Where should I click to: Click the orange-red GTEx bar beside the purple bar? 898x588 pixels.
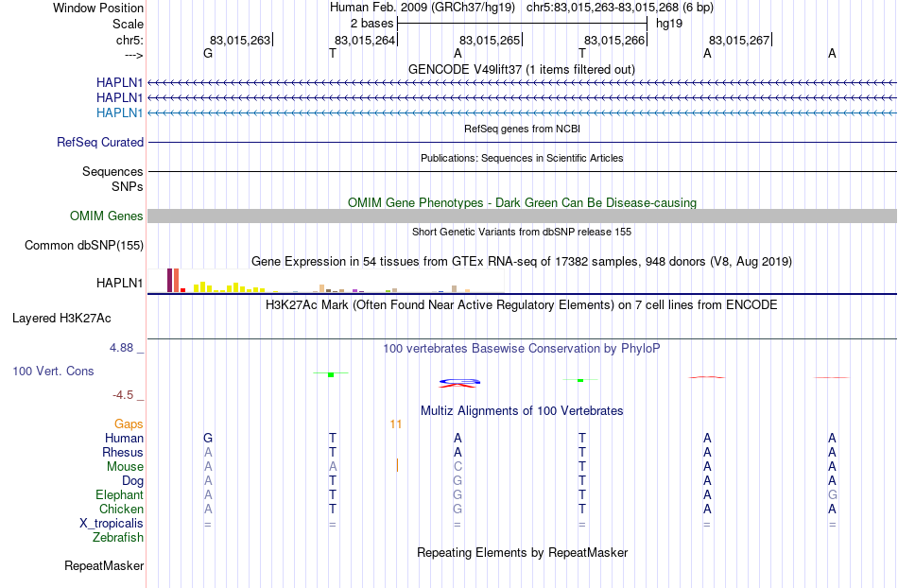[177, 280]
